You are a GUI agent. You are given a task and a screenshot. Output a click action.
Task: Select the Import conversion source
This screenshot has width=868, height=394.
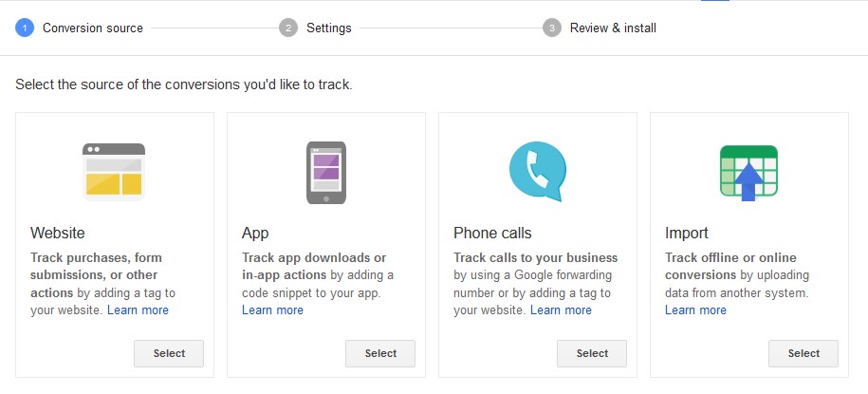[x=803, y=353]
